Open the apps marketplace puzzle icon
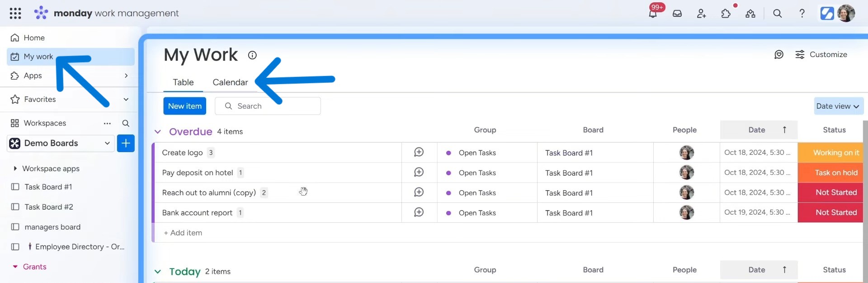 tap(726, 14)
